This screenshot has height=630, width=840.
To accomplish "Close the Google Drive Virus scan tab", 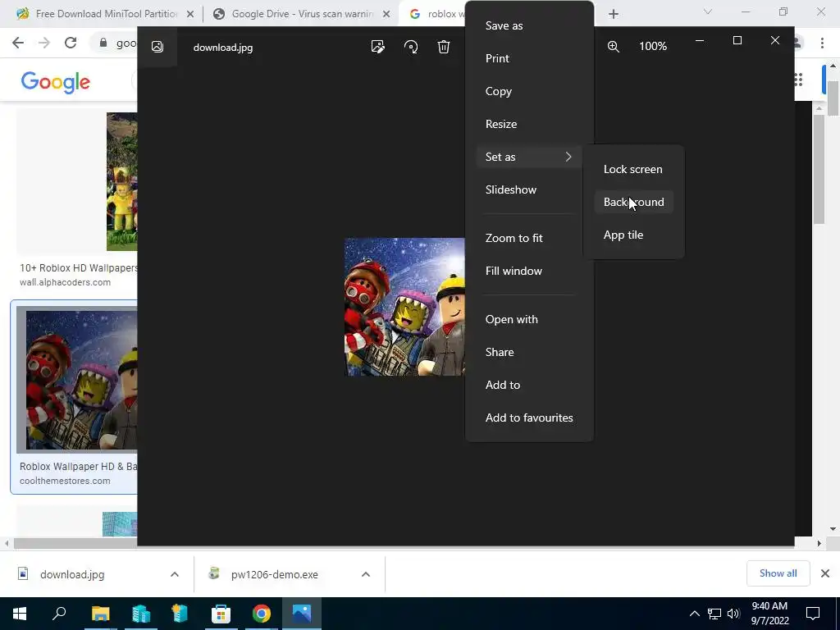I will tap(386, 15).
